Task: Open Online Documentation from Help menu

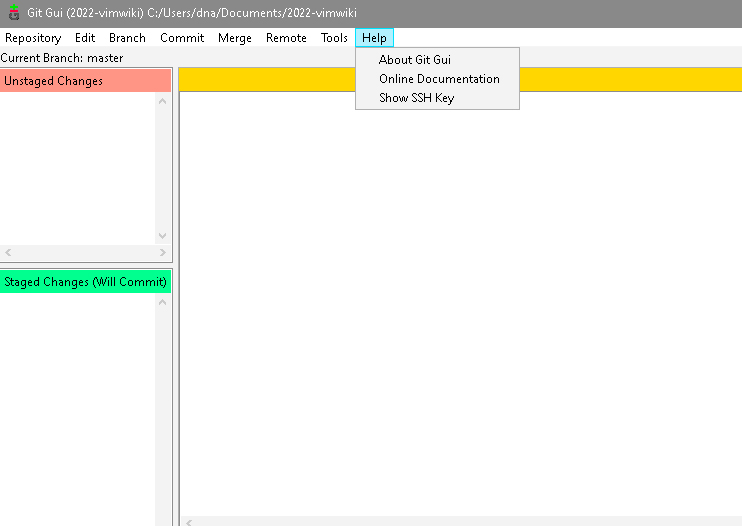Action: coord(439,79)
